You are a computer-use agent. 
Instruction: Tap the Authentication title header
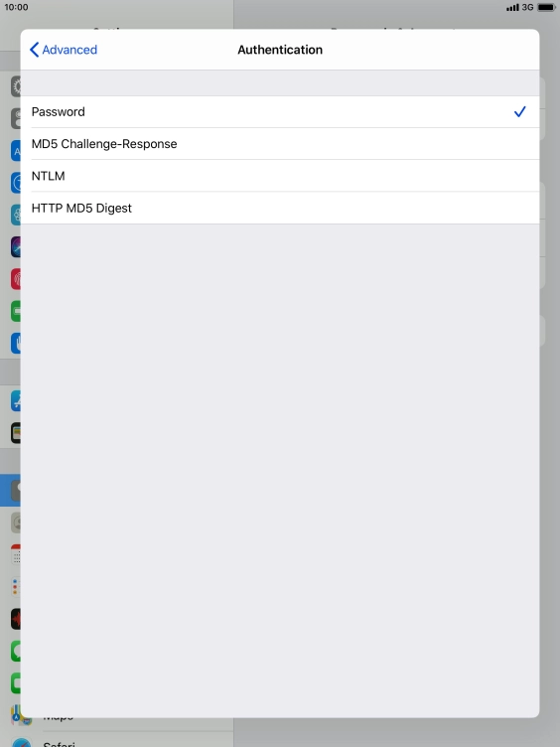280,50
